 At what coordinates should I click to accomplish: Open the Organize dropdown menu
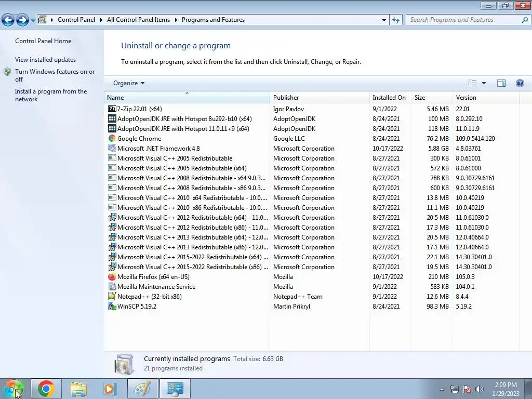(129, 83)
